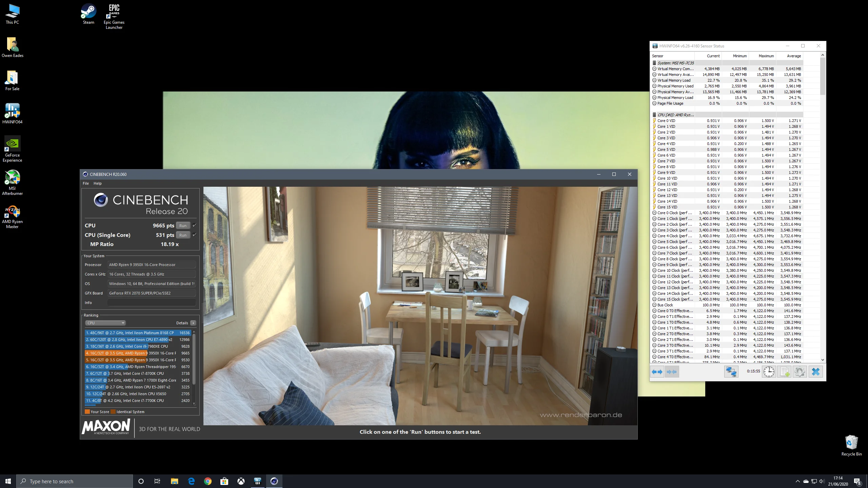Open File Explorer from taskbar

coord(175,481)
